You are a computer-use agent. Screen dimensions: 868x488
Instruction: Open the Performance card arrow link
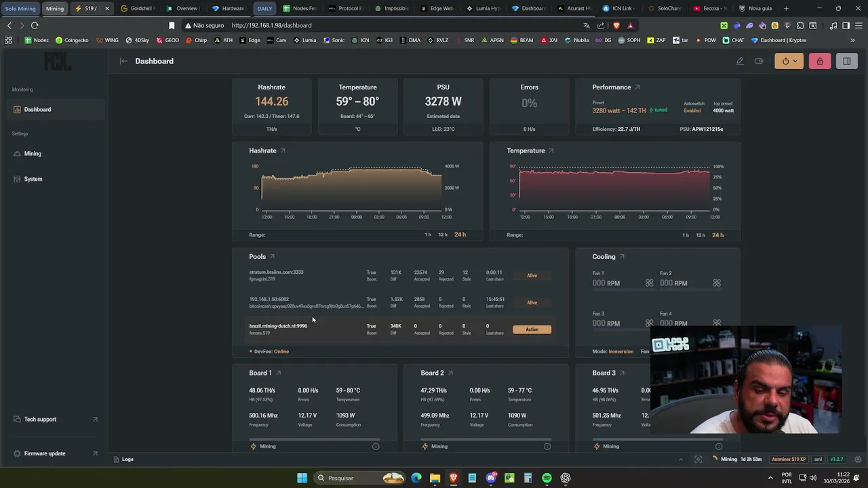[x=637, y=87]
